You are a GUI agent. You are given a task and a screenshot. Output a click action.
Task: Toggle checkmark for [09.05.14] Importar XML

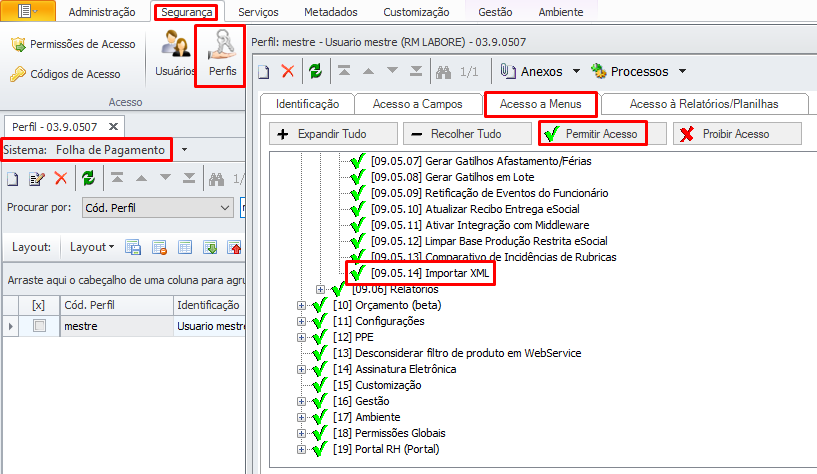point(358,272)
